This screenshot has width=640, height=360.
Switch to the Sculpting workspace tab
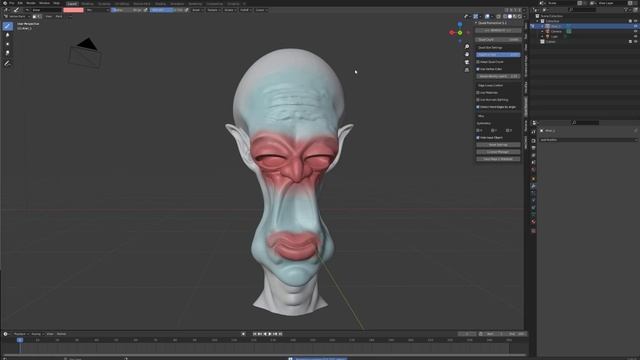[x=104, y=3]
